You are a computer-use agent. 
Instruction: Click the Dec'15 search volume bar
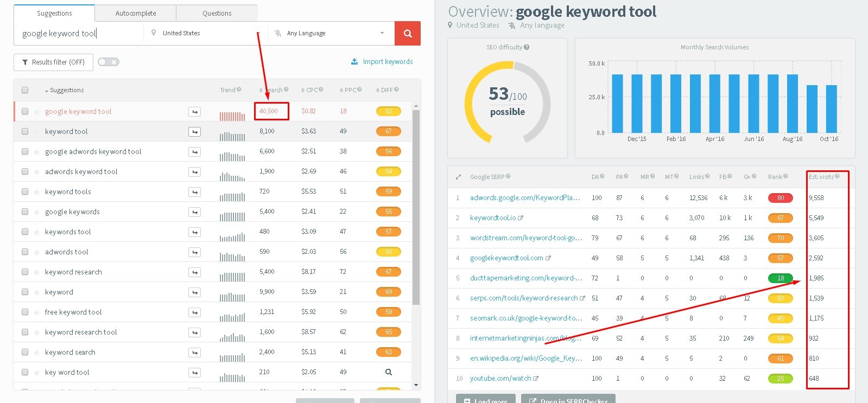click(x=637, y=104)
